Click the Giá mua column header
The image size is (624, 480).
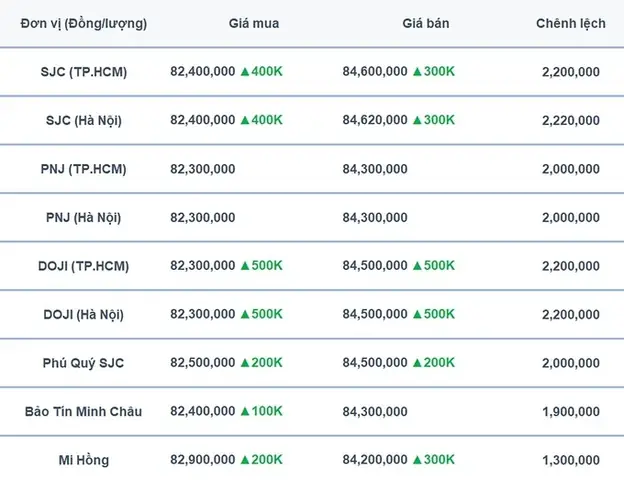254,23
